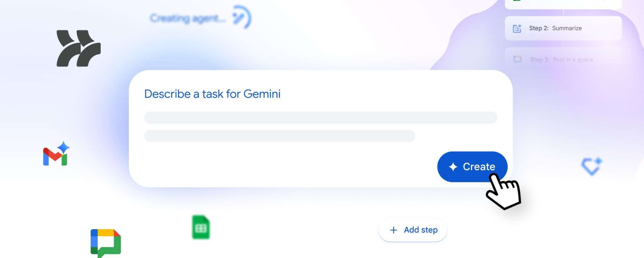The height and width of the screenshot is (258, 644).
Task: Open the Step 2: Summarize card
Action: [563, 28]
